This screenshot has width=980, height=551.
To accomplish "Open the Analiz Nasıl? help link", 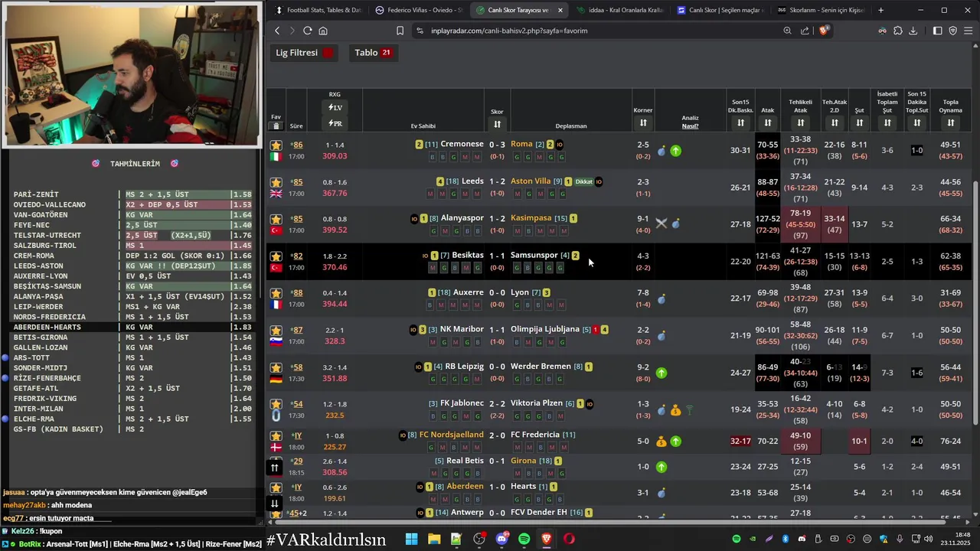I will [x=690, y=126].
